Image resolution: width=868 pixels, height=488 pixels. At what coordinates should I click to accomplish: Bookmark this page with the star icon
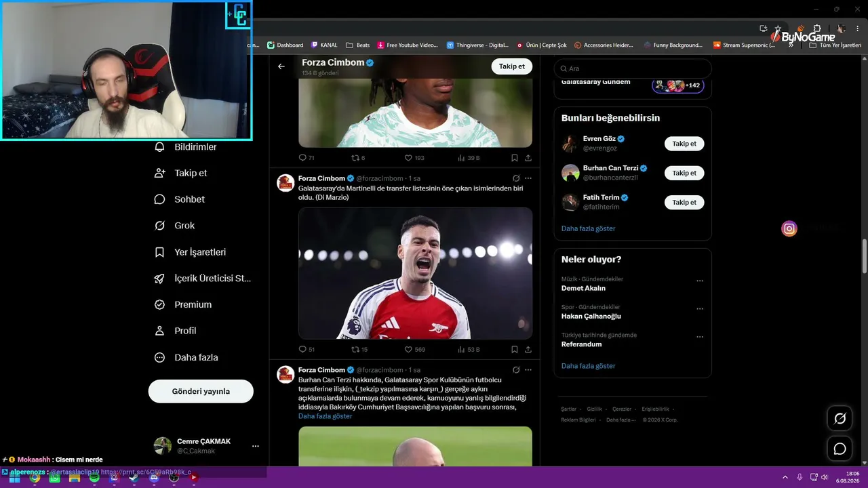click(x=778, y=28)
